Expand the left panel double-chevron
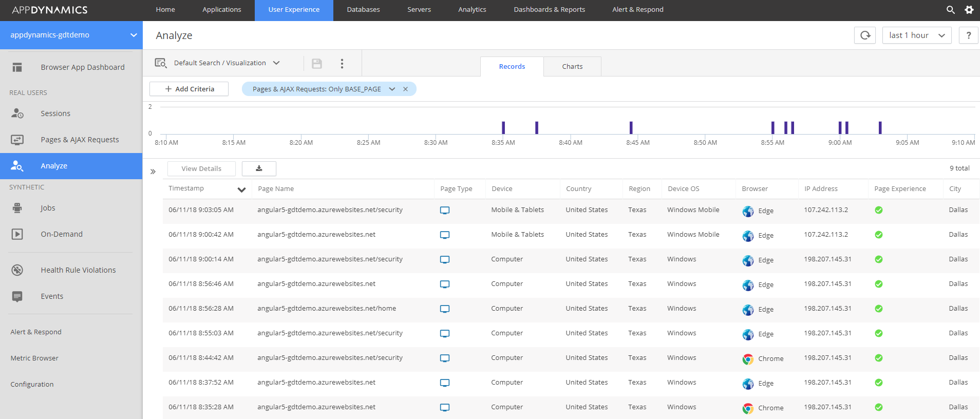 153,172
